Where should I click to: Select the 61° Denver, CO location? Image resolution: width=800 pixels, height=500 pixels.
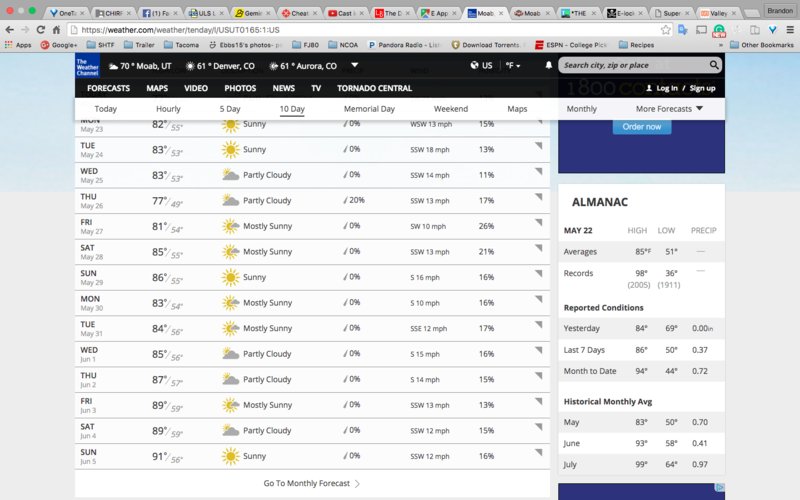(x=220, y=66)
